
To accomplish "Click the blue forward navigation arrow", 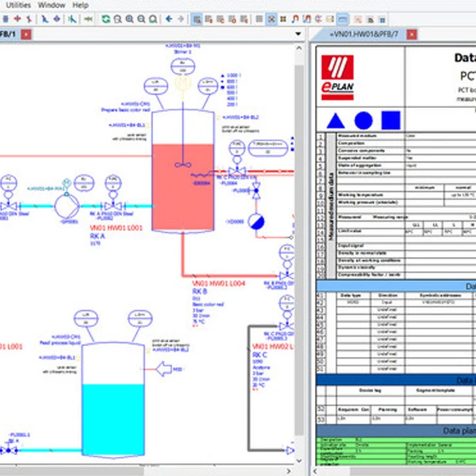I will (x=181, y=18).
